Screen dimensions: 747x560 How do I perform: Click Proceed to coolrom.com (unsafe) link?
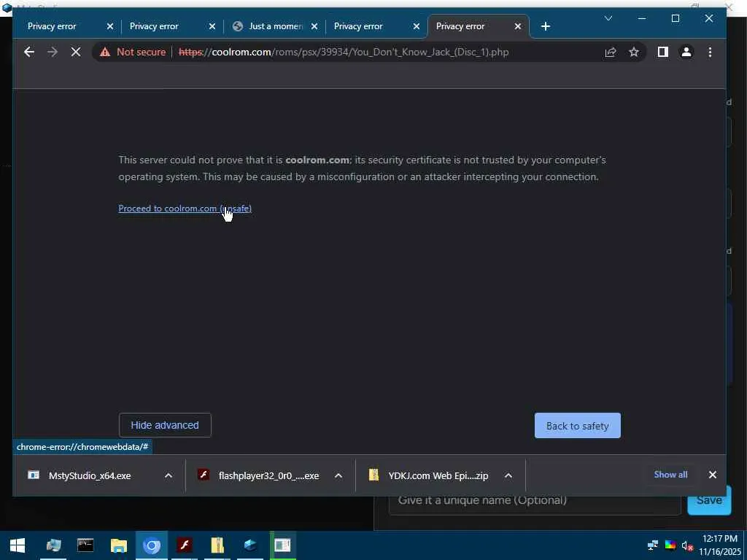[185, 208]
